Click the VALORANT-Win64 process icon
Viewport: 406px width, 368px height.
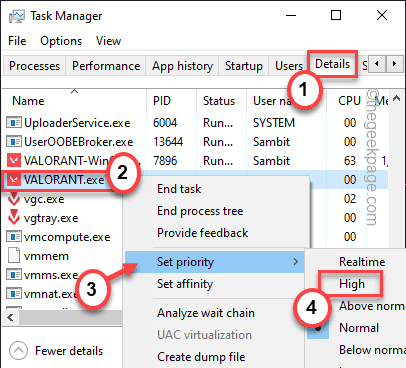14,161
